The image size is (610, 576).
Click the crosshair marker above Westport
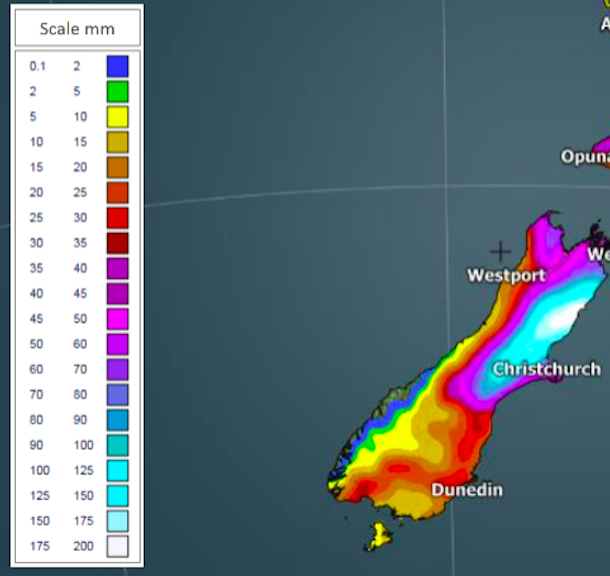500,252
